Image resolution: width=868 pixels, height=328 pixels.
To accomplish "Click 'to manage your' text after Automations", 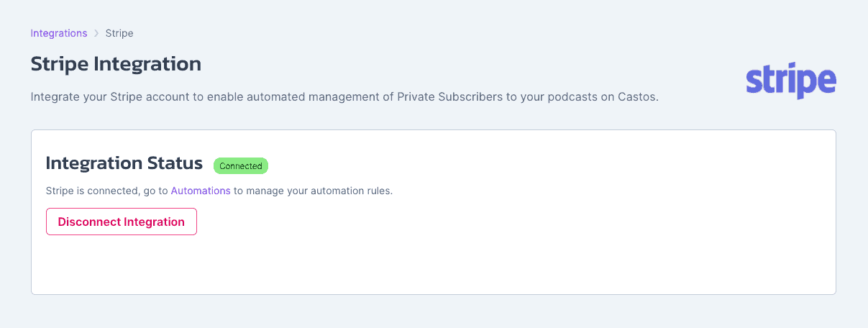I will (273, 191).
